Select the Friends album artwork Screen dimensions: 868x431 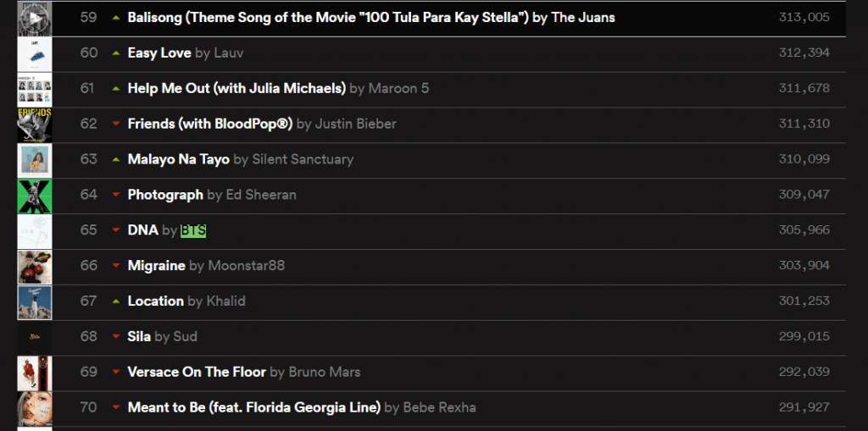tap(35, 124)
